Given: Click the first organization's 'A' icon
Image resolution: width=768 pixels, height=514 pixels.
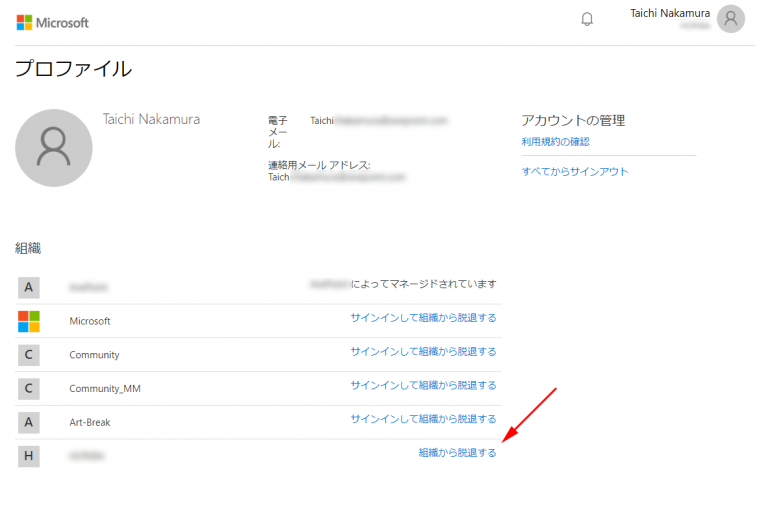Looking at the screenshot, I should pyautogui.click(x=29, y=287).
